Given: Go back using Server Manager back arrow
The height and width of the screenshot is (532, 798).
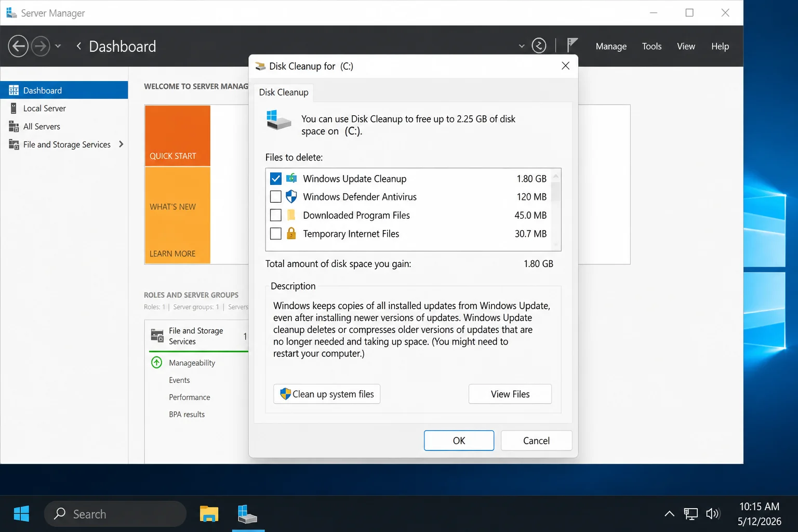Looking at the screenshot, I should pyautogui.click(x=18, y=46).
